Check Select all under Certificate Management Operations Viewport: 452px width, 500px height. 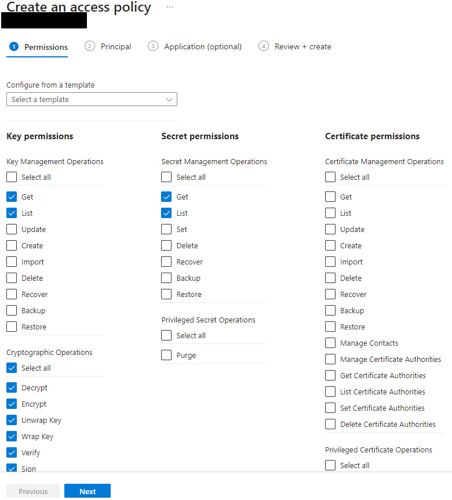330,177
